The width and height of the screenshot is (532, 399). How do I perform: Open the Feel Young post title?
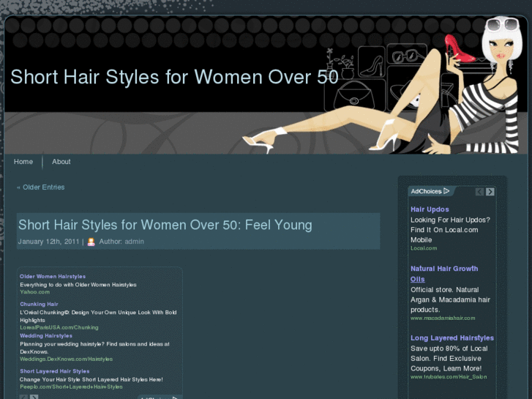pyautogui.click(x=165, y=225)
